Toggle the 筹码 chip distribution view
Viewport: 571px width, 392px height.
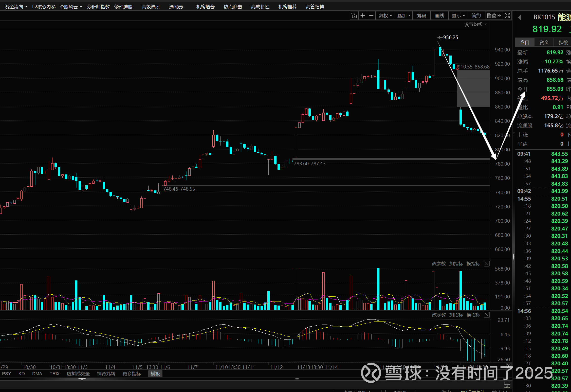pos(421,16)
